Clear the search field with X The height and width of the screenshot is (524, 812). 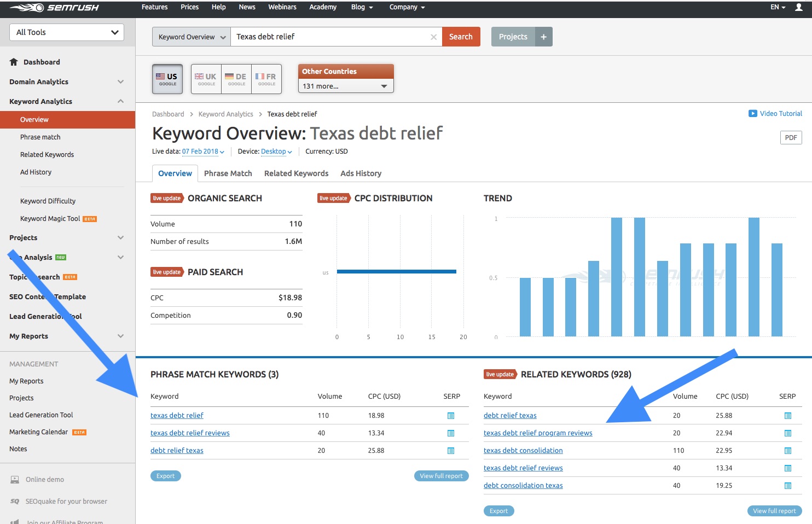(x=433, y=37)
